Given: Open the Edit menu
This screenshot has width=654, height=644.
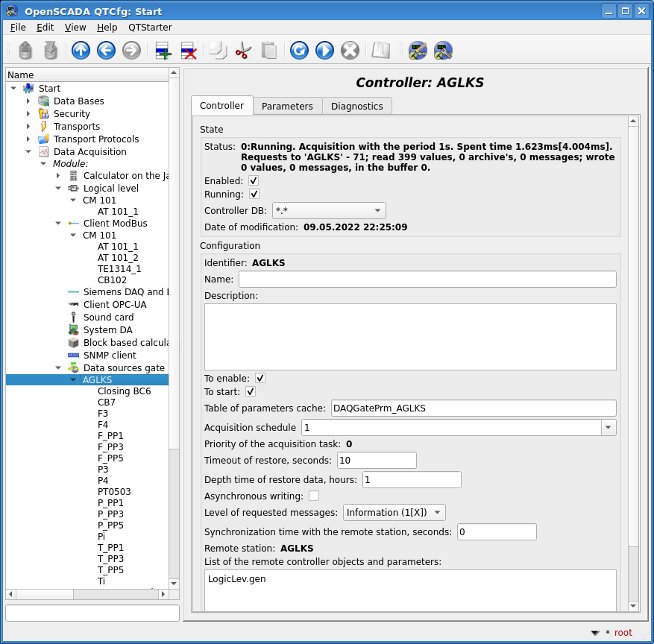Looking at the screenshot, I should coord(45,27).
